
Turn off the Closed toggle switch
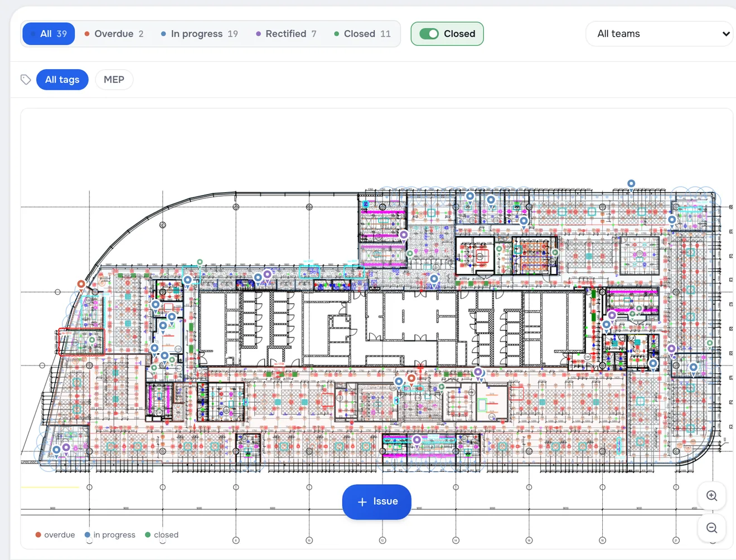point(429,34)
